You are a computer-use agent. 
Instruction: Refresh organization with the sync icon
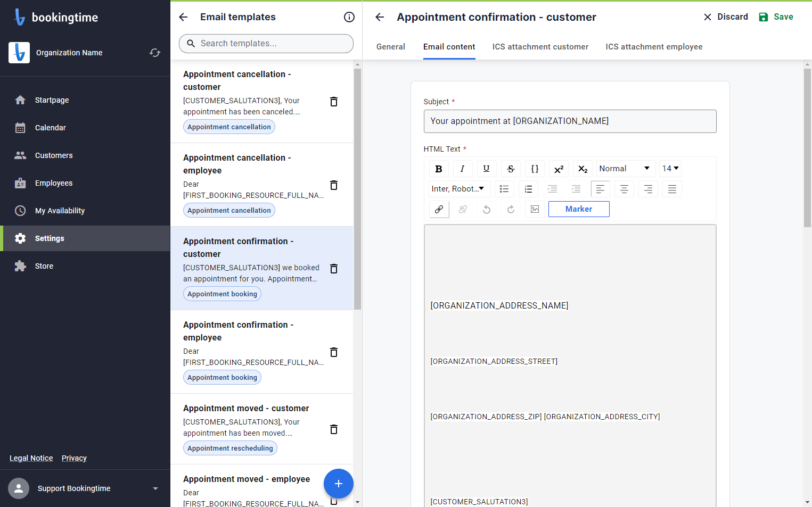coord(155,53)
